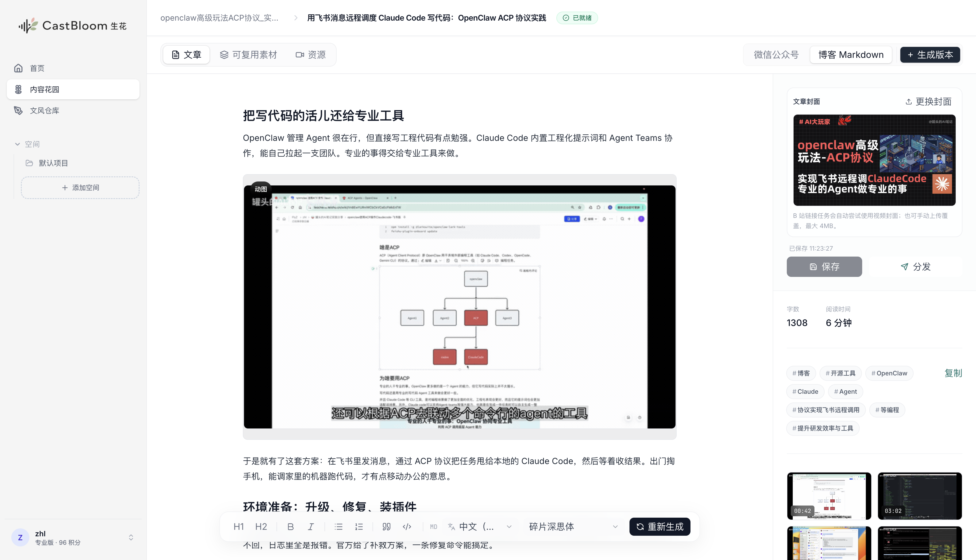Viewport: 976px width, 560px height.
Task: Click the #OpenClaw tag
Action: click(x=889, y=373)
